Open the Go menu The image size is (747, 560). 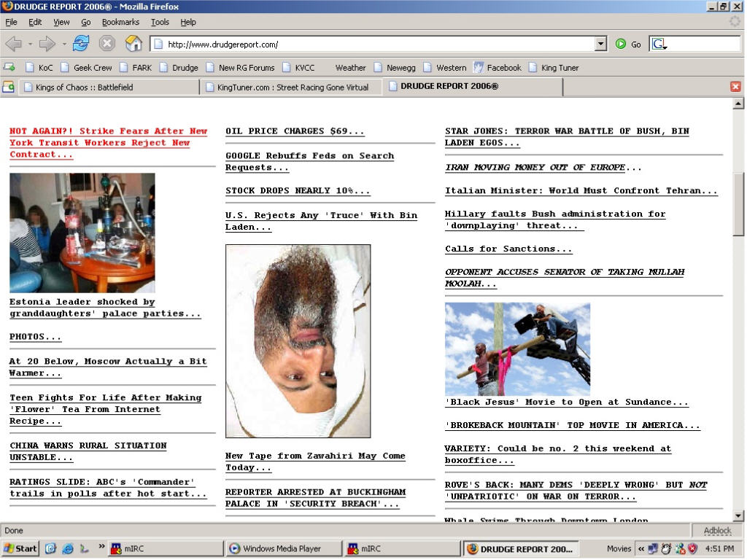86,22
